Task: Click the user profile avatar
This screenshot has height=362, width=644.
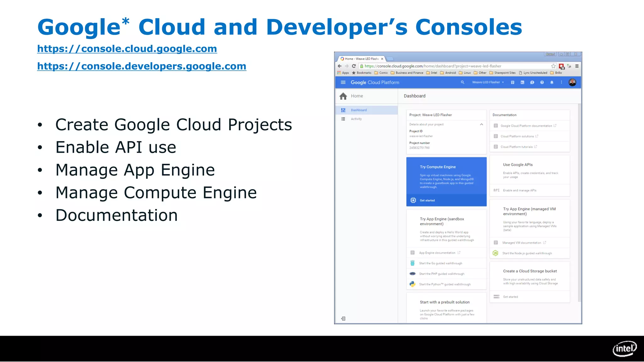Action: tap(572, 82)
